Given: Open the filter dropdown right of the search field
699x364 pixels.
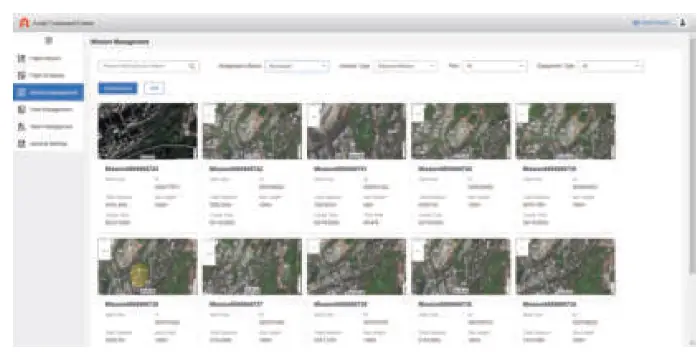Looking at the screenshot, I should (x=297, y=66).
